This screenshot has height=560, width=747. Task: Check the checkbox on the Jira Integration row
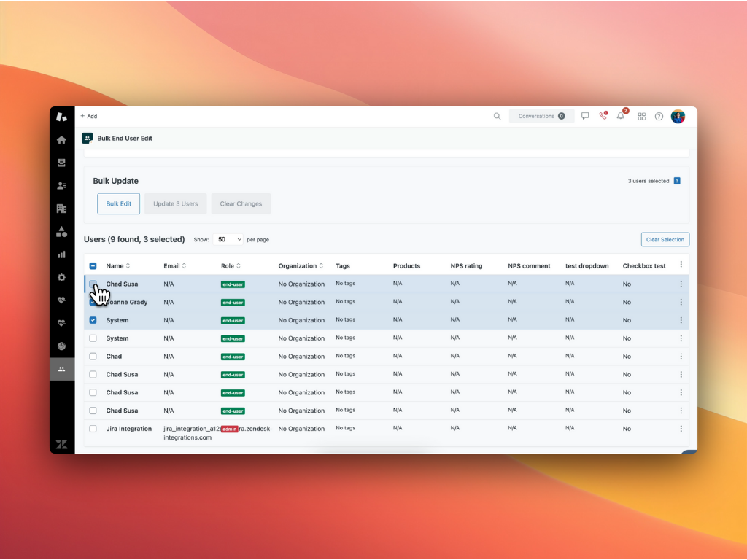point(93,429)
